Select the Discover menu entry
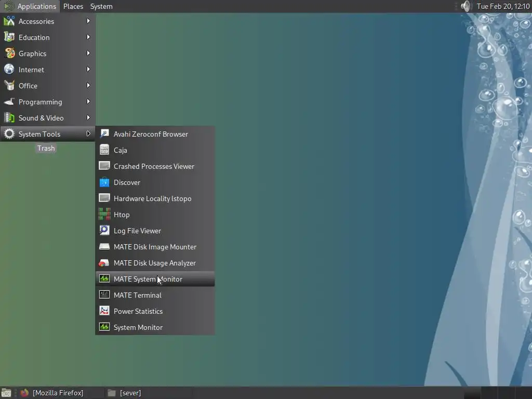Image resolution: width=532 pixels, height=399 pixels. 155,182
